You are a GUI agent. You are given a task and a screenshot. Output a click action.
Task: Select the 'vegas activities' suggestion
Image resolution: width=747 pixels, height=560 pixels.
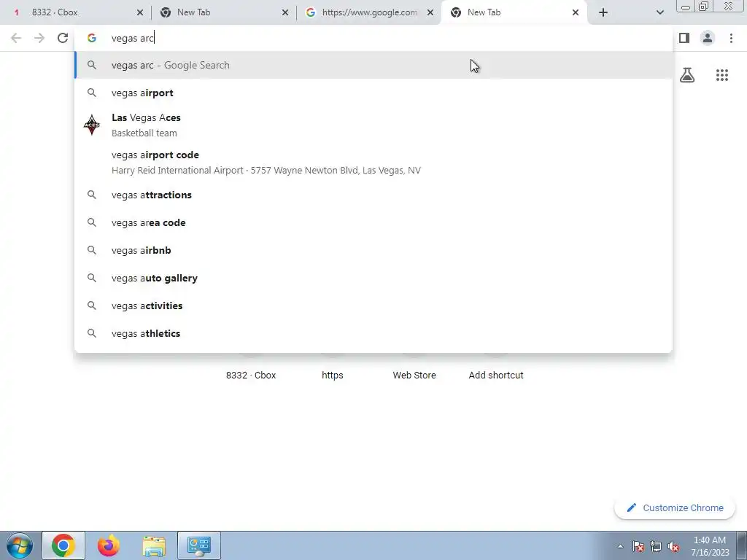pyautogui.click(x=373, y=306)
